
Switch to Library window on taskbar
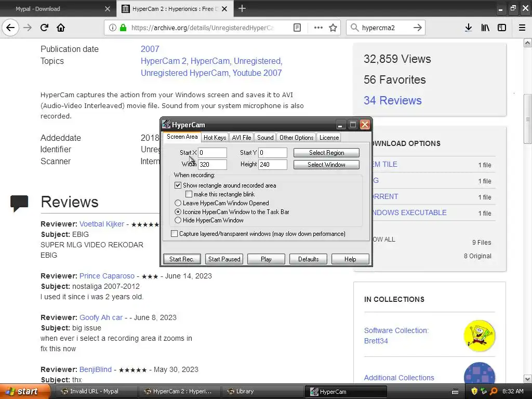click(262, 391)
